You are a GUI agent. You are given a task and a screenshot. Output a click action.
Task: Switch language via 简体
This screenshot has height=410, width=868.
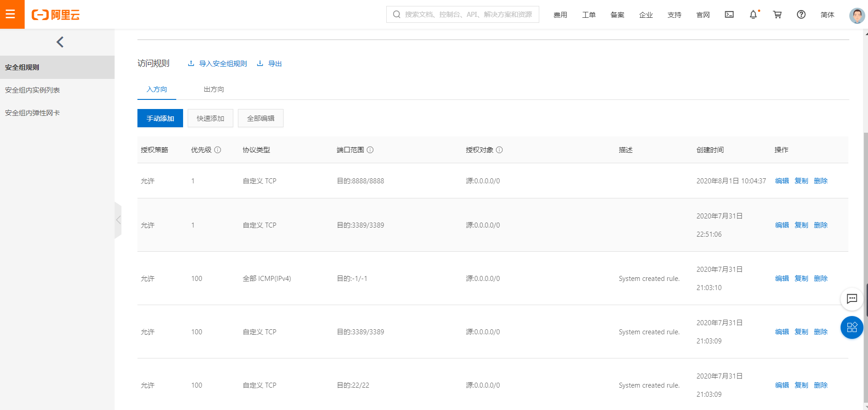(827, 15)
